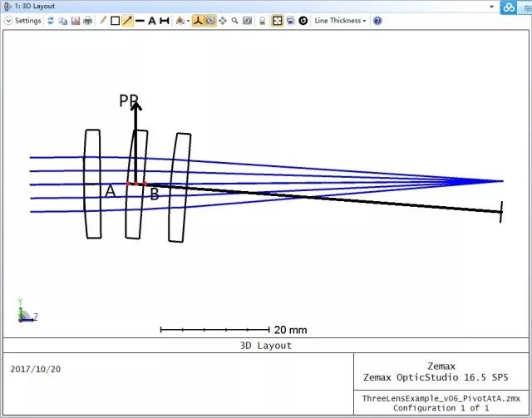Toggle the highlighted camera view button

pyautogui.click(x=210, y=21)
